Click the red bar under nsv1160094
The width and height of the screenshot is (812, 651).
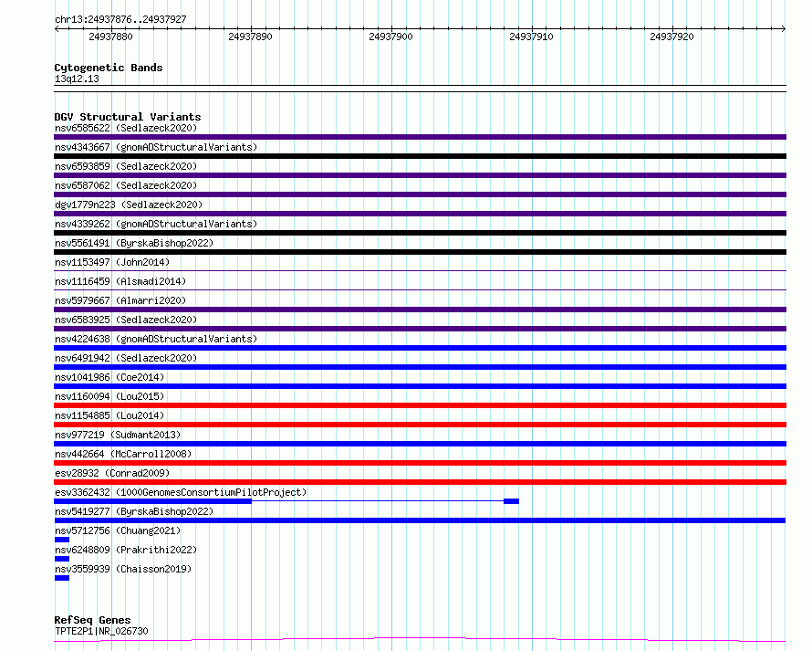click(x=420, y=405)
